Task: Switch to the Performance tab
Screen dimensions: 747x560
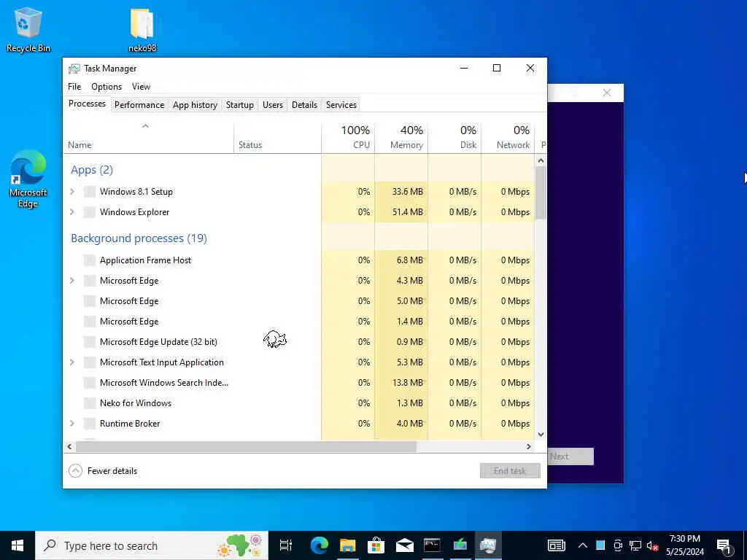Action: pos(139,105)
